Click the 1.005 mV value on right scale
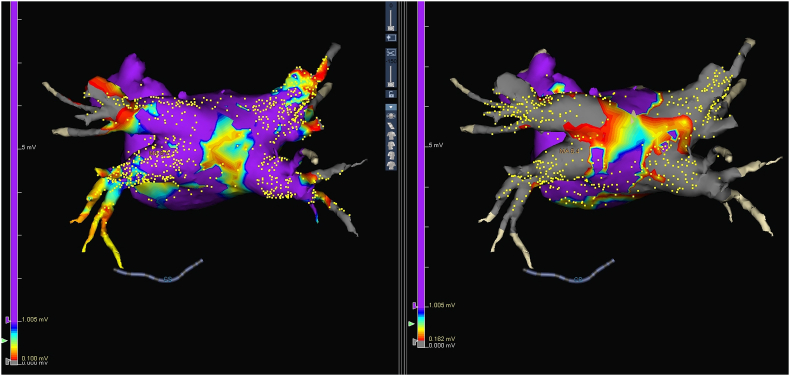Viewport: 790px width, 376px height. (442, 305)
